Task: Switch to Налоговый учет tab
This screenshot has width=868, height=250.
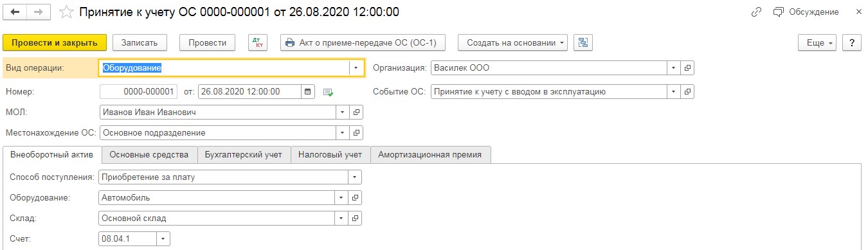Action: [330, 155]
